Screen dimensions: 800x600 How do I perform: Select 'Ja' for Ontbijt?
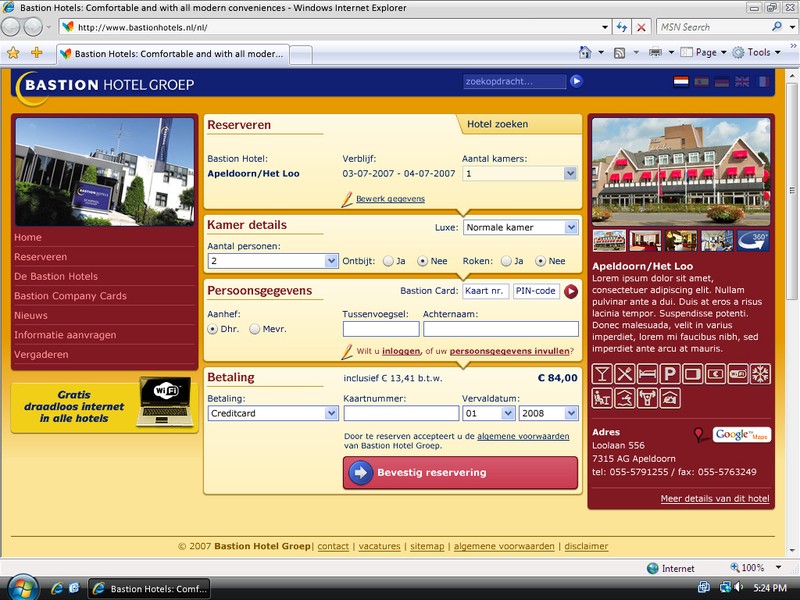click(x=388, y=261)
